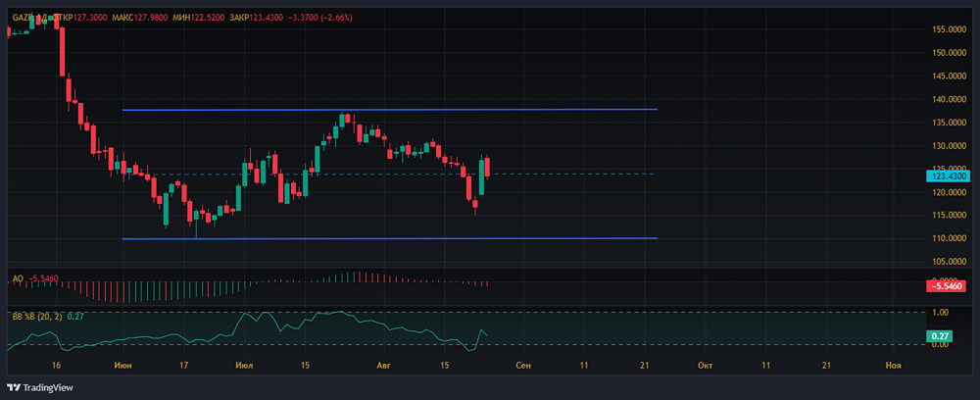Click the −3.3700 (−2.66%) change value
This screenshot has height=400, width=980.
coord(320,18)
